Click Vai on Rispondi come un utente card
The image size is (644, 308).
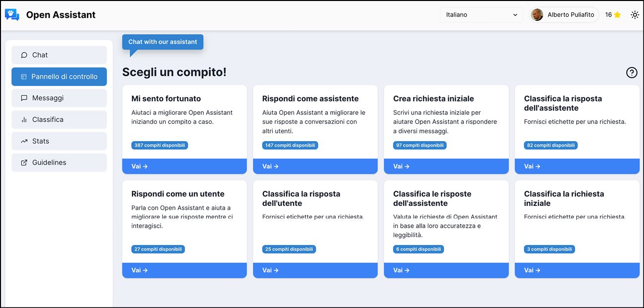tap(184, 270)
